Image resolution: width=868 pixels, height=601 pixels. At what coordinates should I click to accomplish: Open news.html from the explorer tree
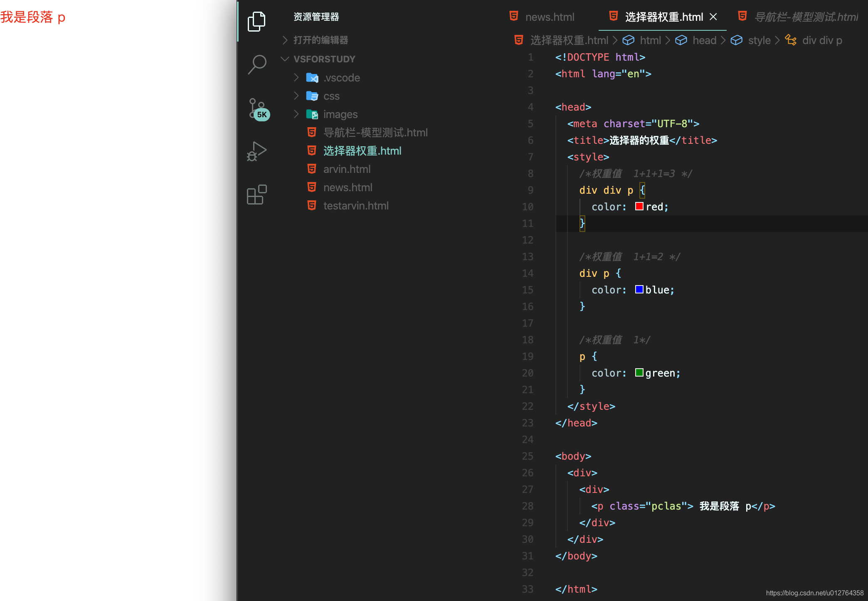pyautogui.click(x=348, y=187)
